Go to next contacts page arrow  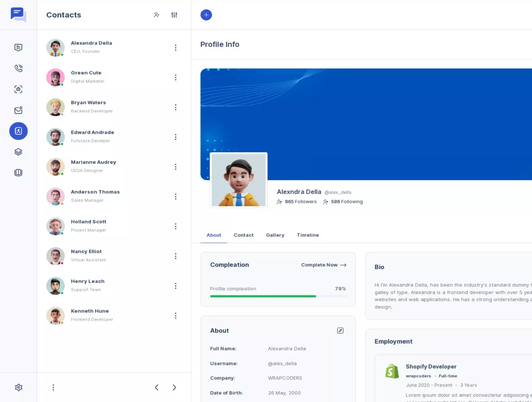tap(174, 388)
